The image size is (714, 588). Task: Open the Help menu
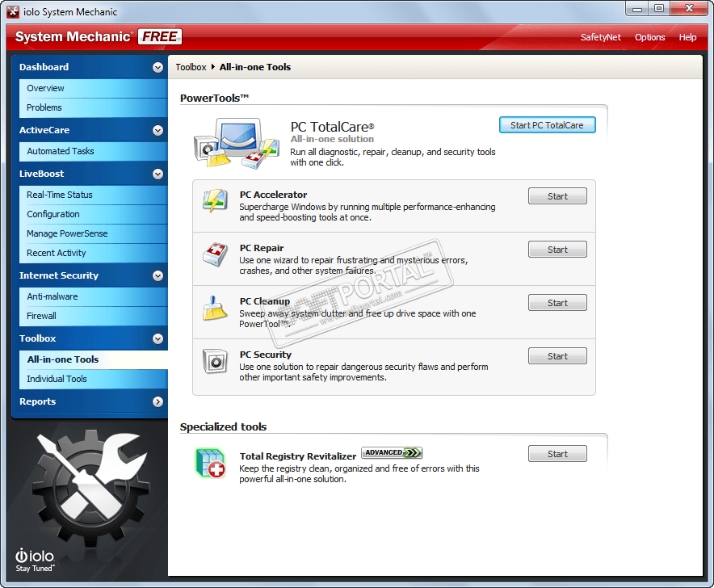(x=687, y=37)
